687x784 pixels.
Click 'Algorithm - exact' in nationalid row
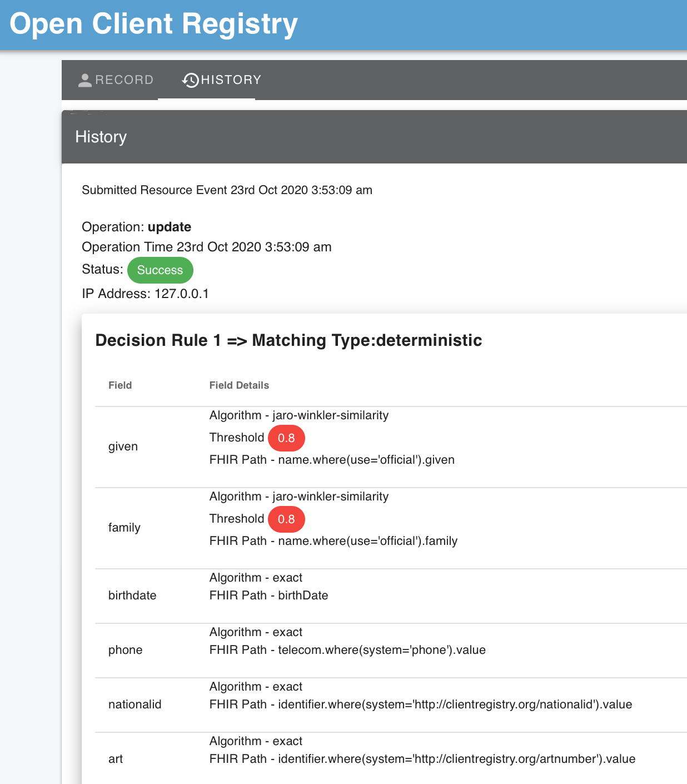pyautogui.click(x=256, y=687)
